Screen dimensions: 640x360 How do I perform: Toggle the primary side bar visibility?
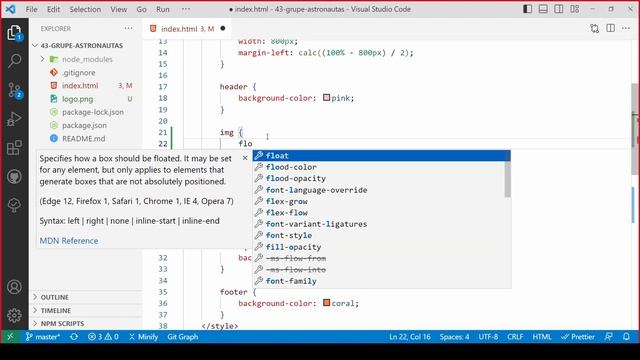click(527, 9)
